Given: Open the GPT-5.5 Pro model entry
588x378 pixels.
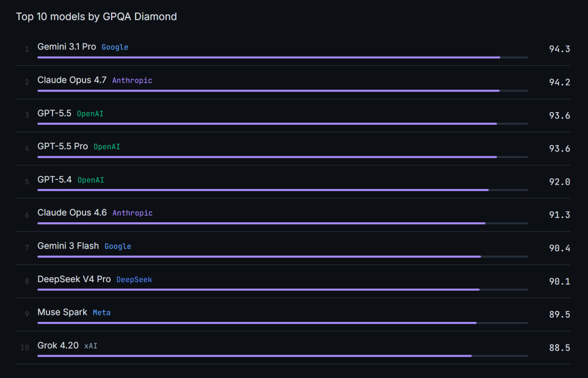Looking at the screenshot, I should pos(63,147).
